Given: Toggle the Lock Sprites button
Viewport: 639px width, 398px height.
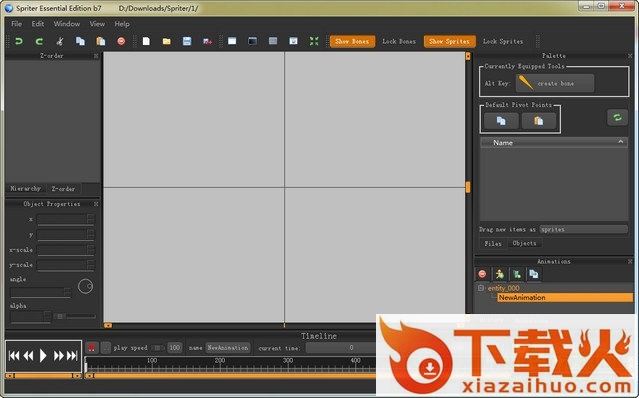Looking at the screenshot, I should [x=503, y=41].
